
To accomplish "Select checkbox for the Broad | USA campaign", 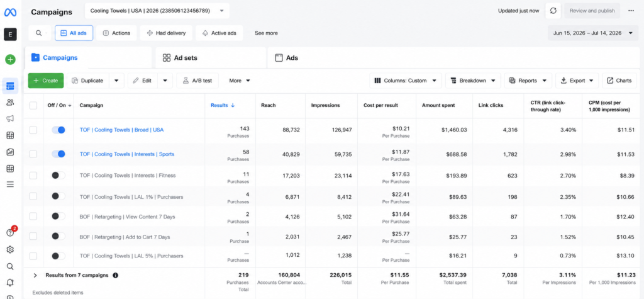I will click(x=33, y=130).
